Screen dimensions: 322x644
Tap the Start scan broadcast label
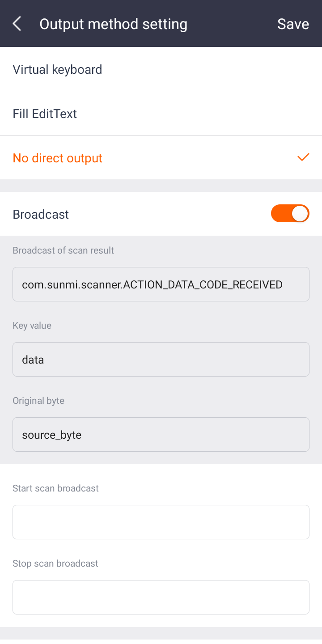(x=55, y=488)
